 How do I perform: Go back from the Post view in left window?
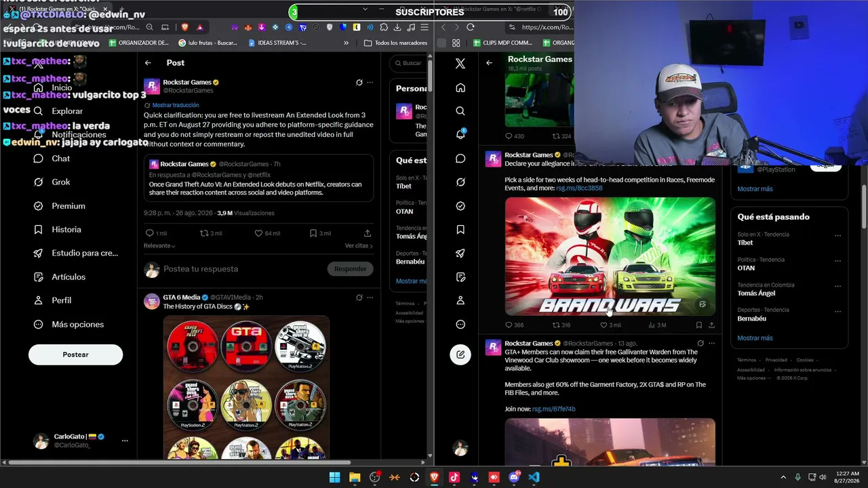(x=148, y=63)
